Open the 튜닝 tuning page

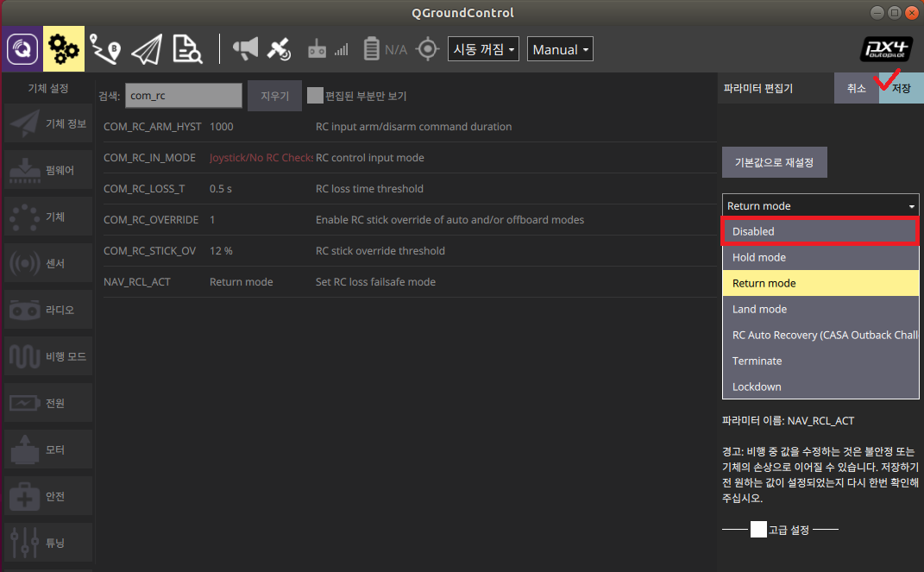click(x=48, y=542)
